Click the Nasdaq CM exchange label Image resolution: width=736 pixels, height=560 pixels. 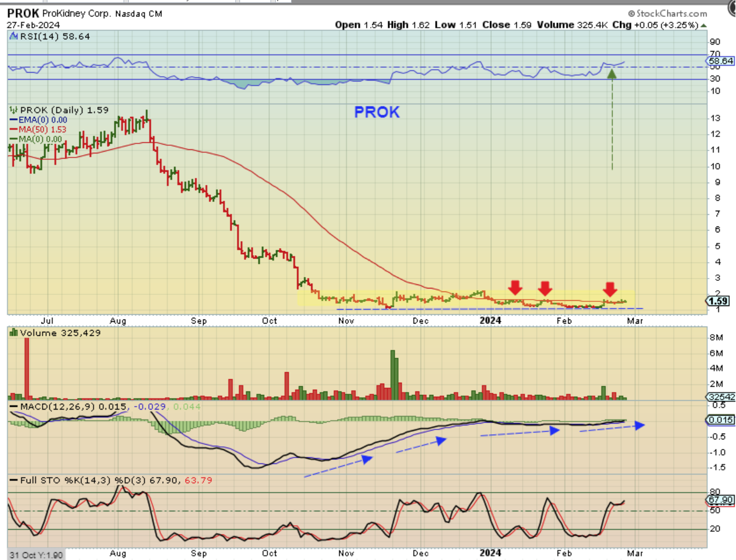139,13
